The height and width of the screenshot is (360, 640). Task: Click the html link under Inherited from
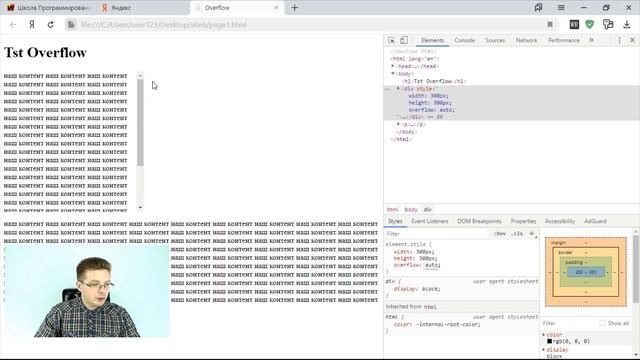click(430, 307)
